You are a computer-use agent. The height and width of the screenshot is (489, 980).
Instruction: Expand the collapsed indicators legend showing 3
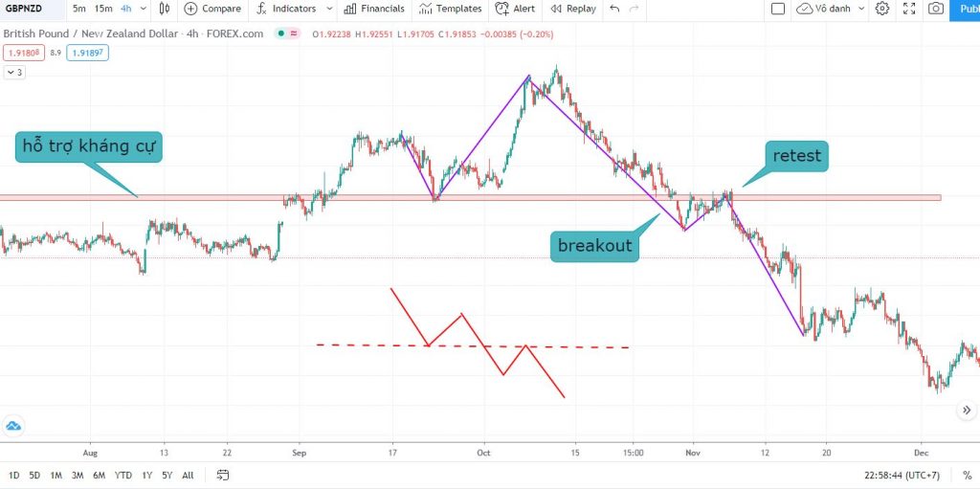click(x=14, y=72)
